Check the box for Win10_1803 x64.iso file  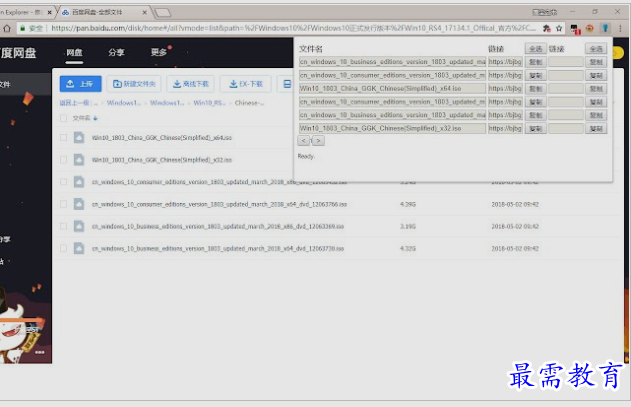(63, 138)
